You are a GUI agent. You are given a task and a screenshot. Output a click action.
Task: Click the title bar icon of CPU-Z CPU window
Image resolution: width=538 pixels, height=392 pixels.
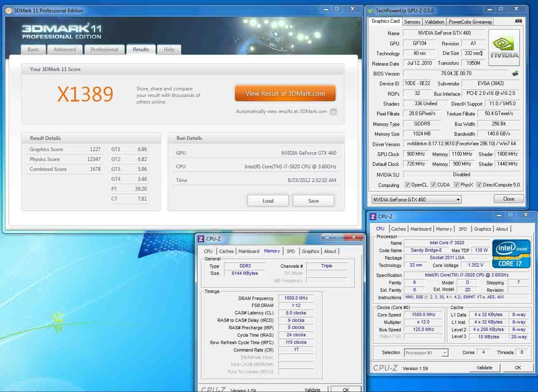pos(373,216)
